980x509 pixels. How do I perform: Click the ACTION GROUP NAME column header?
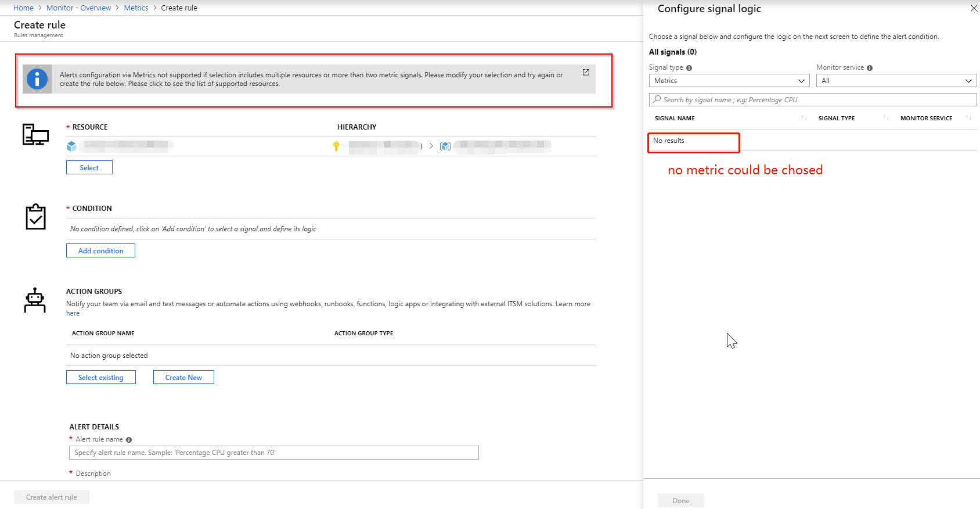pos(103,334)
